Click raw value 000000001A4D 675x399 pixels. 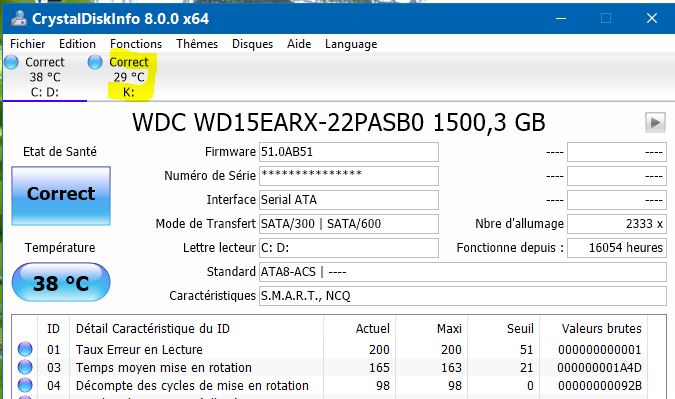(599, 368)
